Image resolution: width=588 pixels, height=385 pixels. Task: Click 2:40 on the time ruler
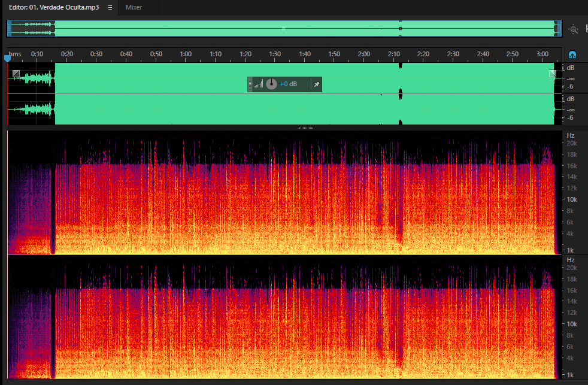(483, 54)
